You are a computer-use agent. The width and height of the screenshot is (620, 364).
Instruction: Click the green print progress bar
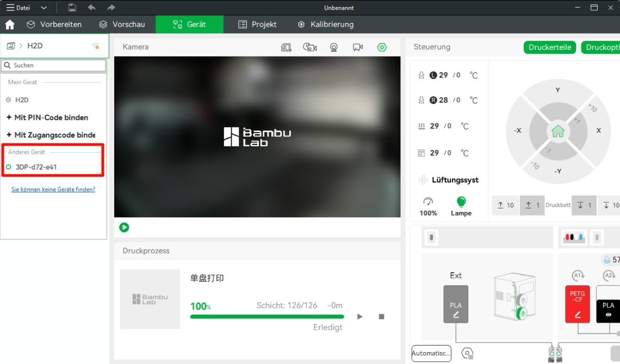point(267,317)
